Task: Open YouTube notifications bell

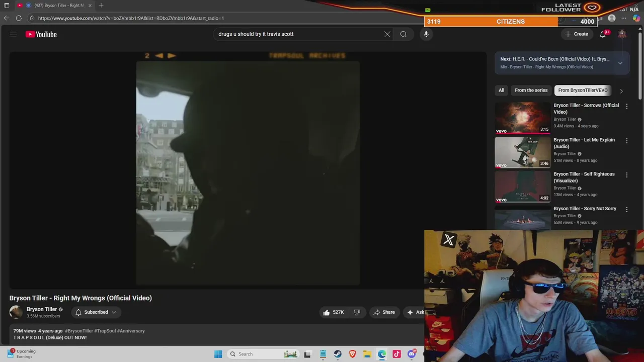Action: click(x=603, y=34)
